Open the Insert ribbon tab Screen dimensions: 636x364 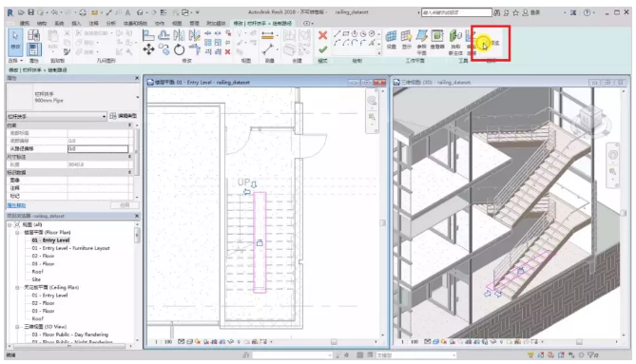[76, 24]
